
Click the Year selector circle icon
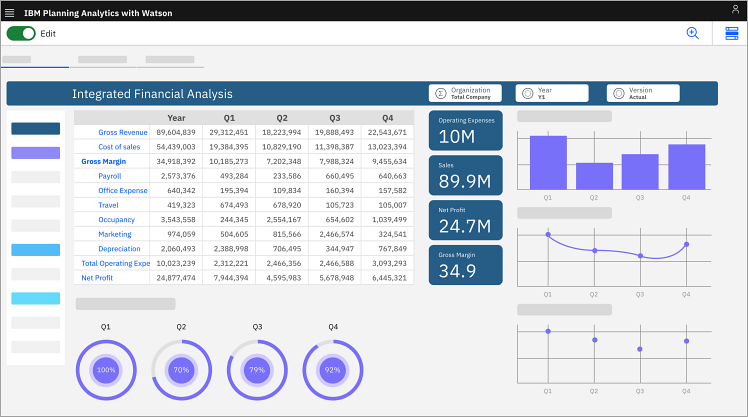527,93
